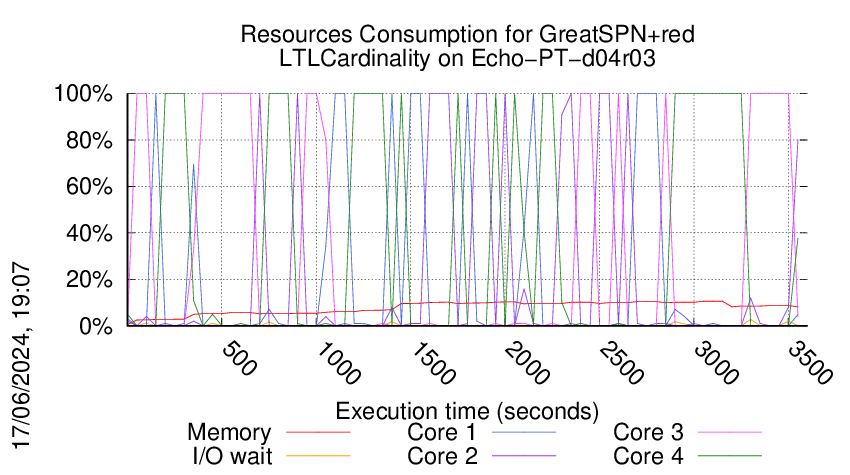850x475 pixels.
Task: Click the chart title 'Resources Consumption for GreatSPN+red'
Action: 467,35
